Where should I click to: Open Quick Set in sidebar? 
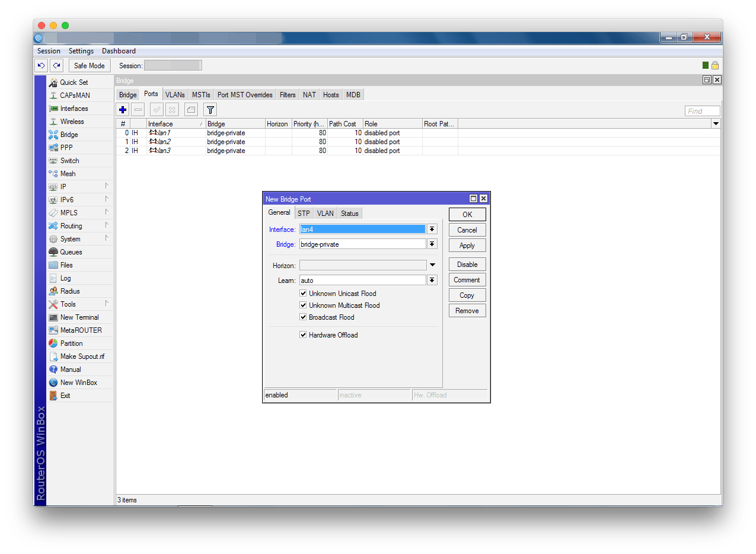74,82
